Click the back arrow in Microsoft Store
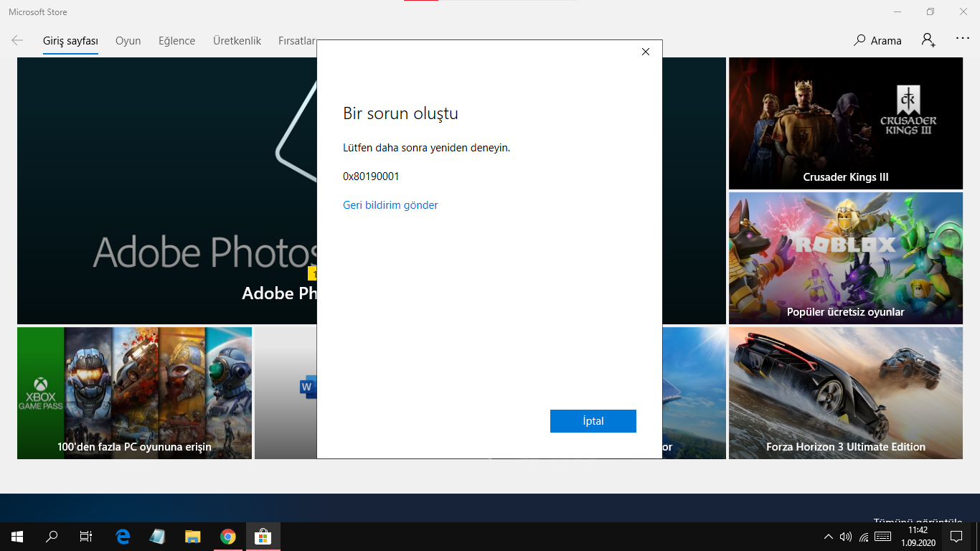This screenshot has height=551, width=980. (17, 41)
